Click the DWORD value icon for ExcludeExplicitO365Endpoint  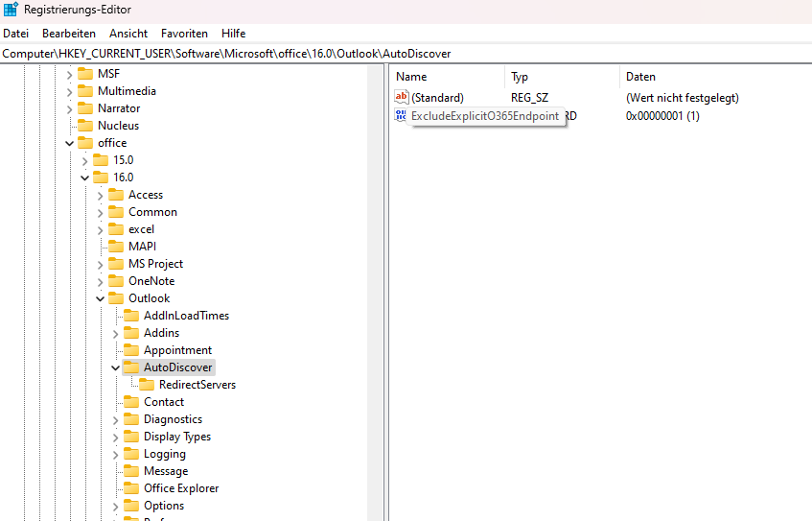point(401,116)
